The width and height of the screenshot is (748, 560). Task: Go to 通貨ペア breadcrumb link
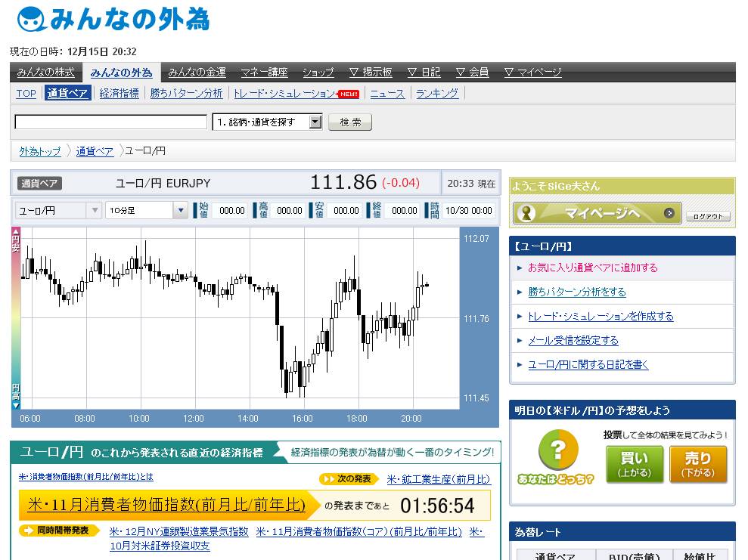[x=95, y=151]
